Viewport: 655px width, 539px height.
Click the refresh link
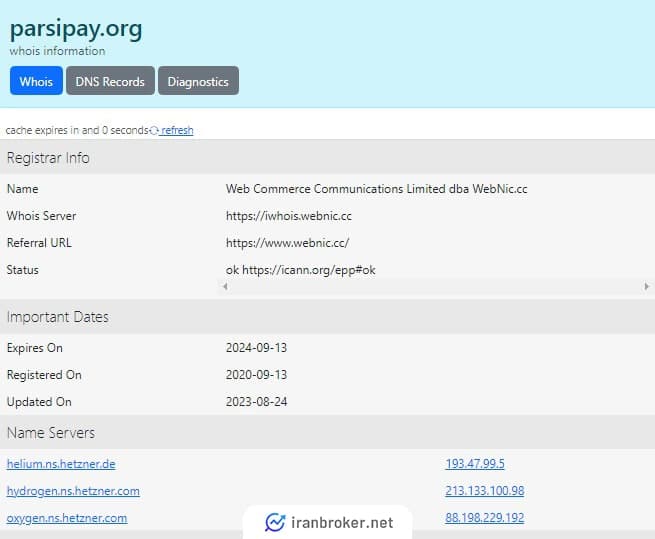click(x=177, y=130)
